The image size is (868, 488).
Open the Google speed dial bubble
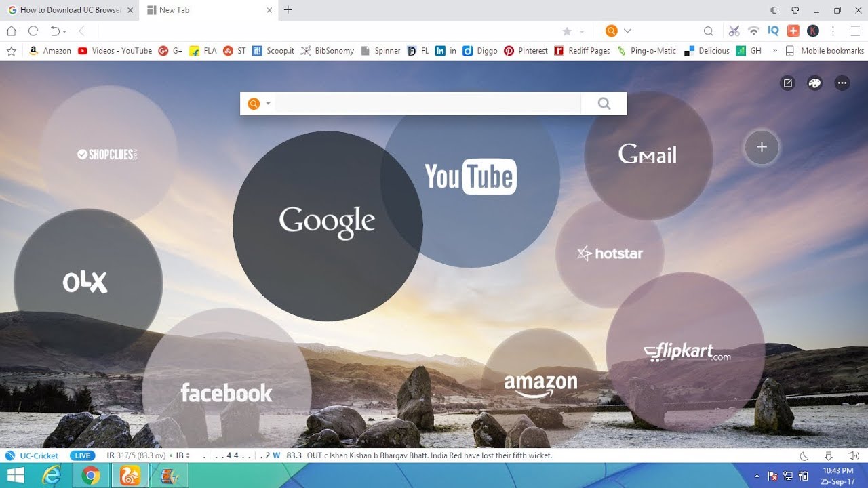click(328, 226)
